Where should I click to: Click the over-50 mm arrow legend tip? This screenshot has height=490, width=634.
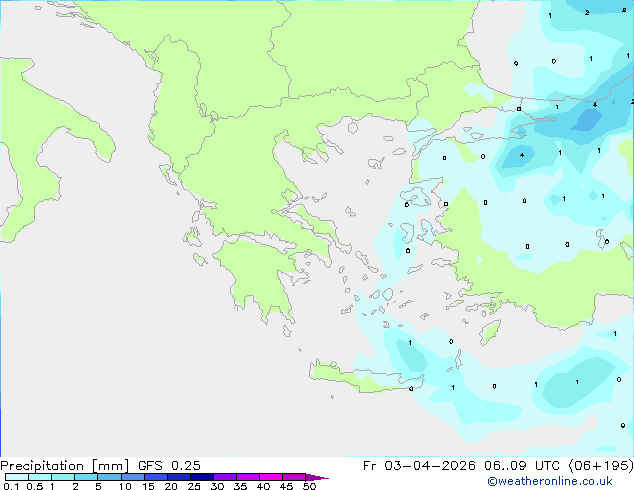coord(317,477)
